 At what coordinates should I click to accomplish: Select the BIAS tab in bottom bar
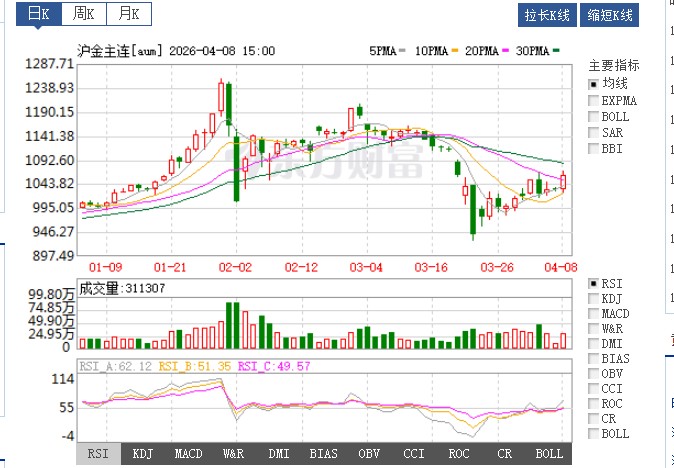(x=323, y=454)
